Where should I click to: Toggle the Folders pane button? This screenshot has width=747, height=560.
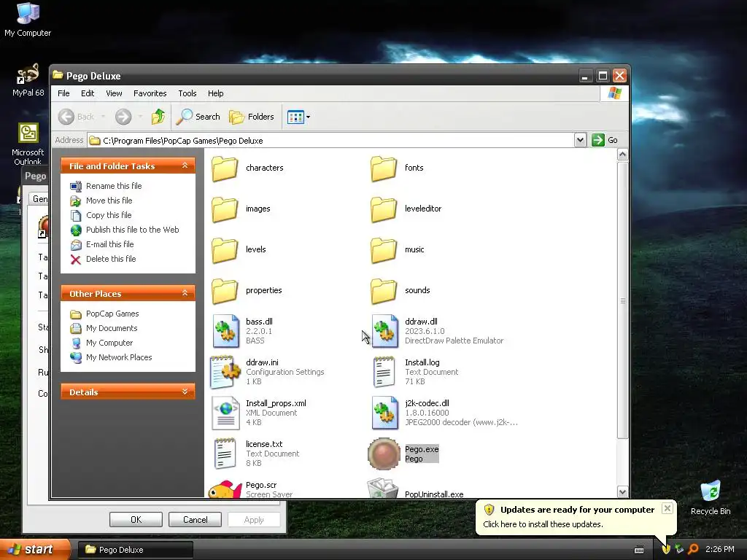[x=252, y=117]
